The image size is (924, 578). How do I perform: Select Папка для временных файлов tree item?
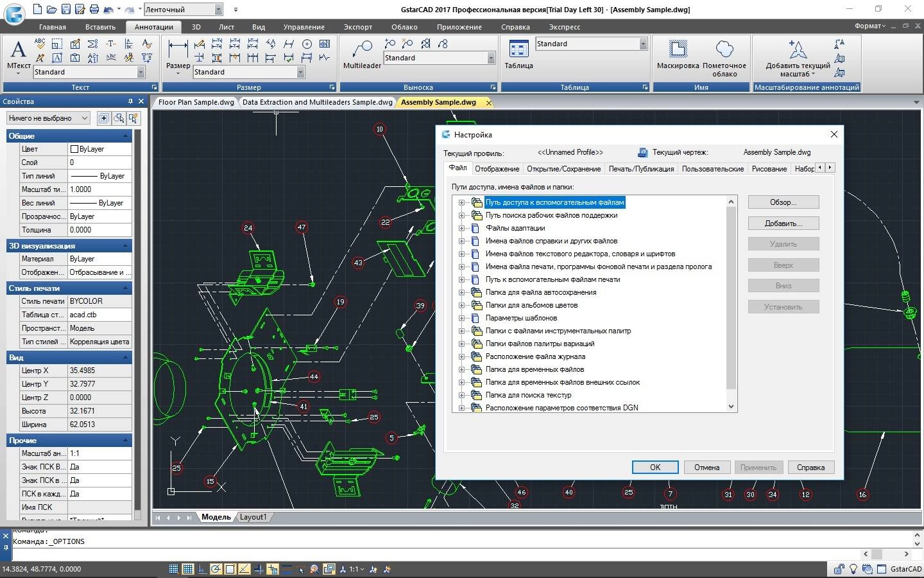click(535, 369)
